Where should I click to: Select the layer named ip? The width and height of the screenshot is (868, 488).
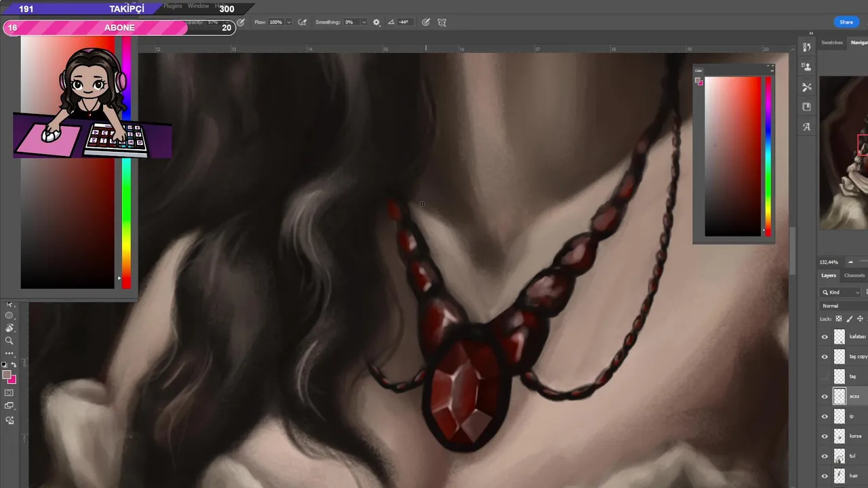click(x=852, y=416)
